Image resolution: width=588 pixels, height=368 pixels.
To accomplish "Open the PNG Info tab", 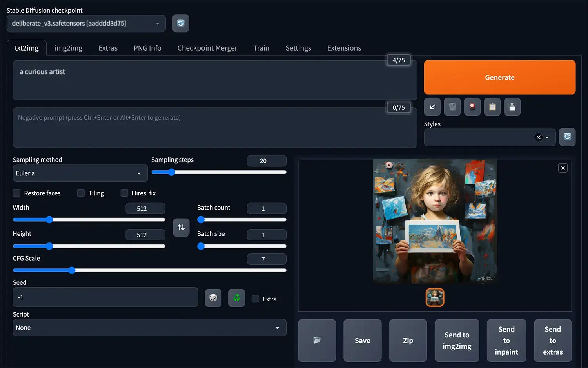I will coord(147,48).
